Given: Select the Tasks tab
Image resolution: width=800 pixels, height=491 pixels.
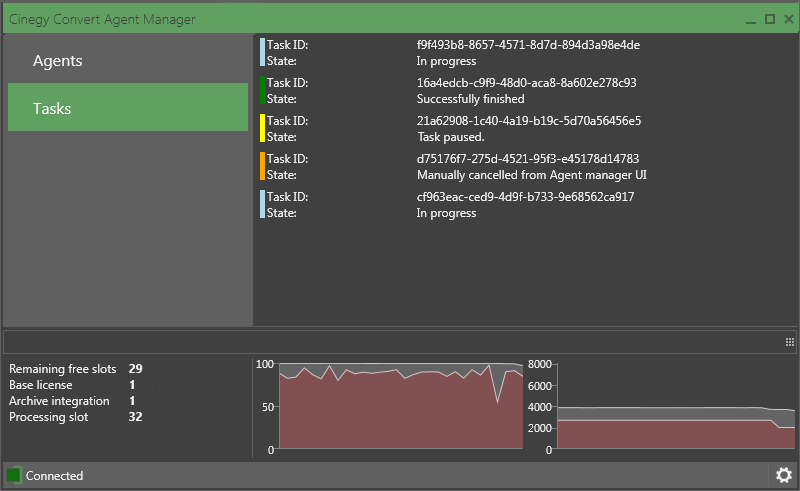Looking at the screenshot, I should click(x=128, y=107).
